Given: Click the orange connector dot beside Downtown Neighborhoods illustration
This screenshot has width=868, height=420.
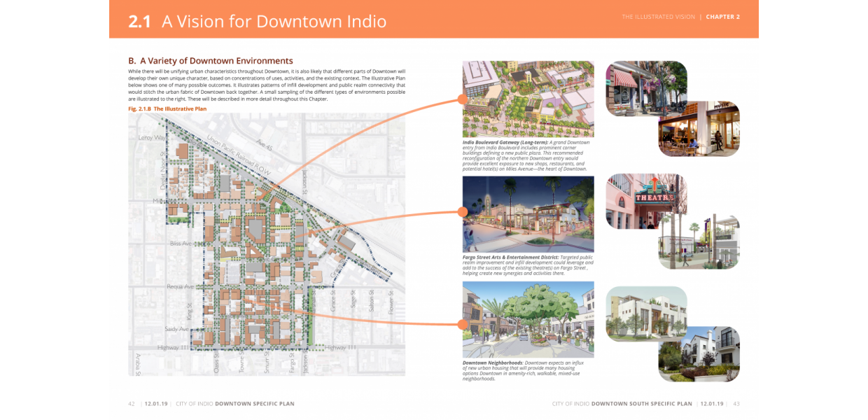Looking at the screenshot, I should pyautogui.click(x=462, y=323).
